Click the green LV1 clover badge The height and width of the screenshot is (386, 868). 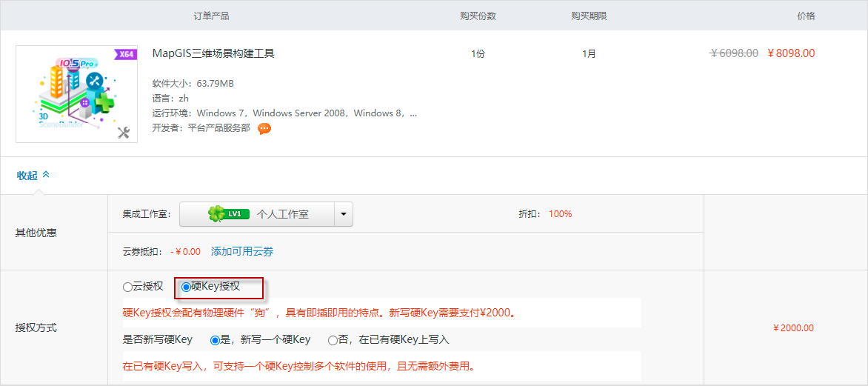point(229,214)
